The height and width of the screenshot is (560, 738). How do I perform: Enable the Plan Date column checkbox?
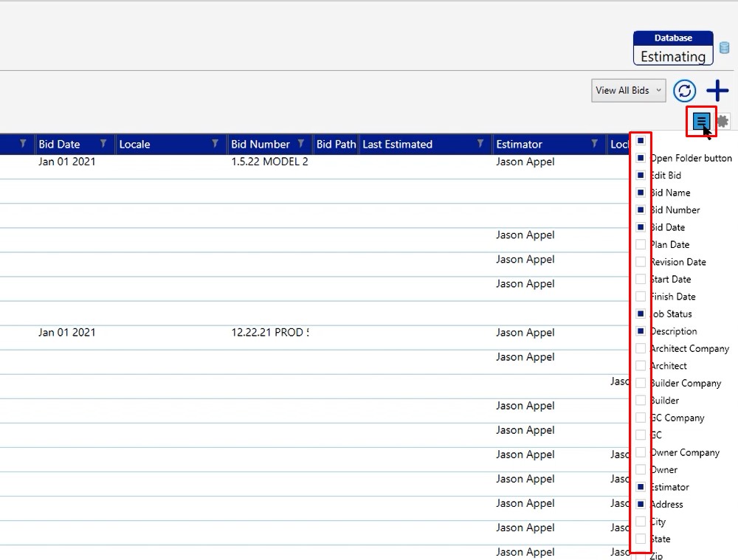(x=641, y=245)
